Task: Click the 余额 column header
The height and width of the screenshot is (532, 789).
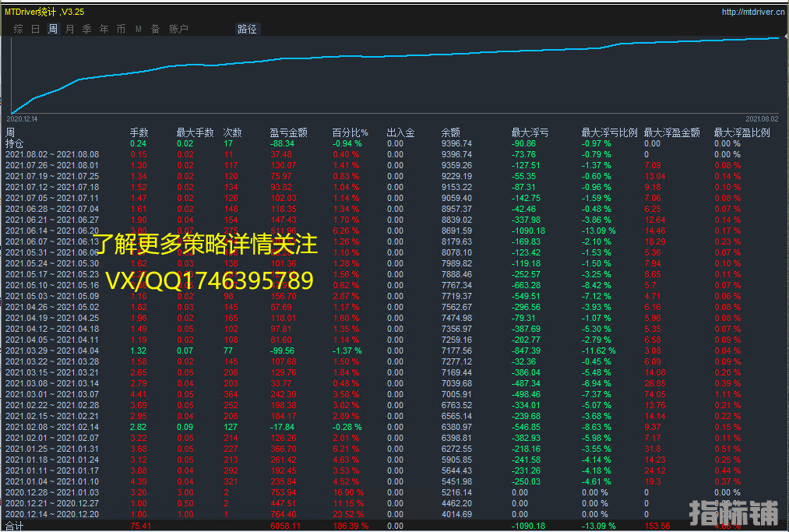Action: 450,133
